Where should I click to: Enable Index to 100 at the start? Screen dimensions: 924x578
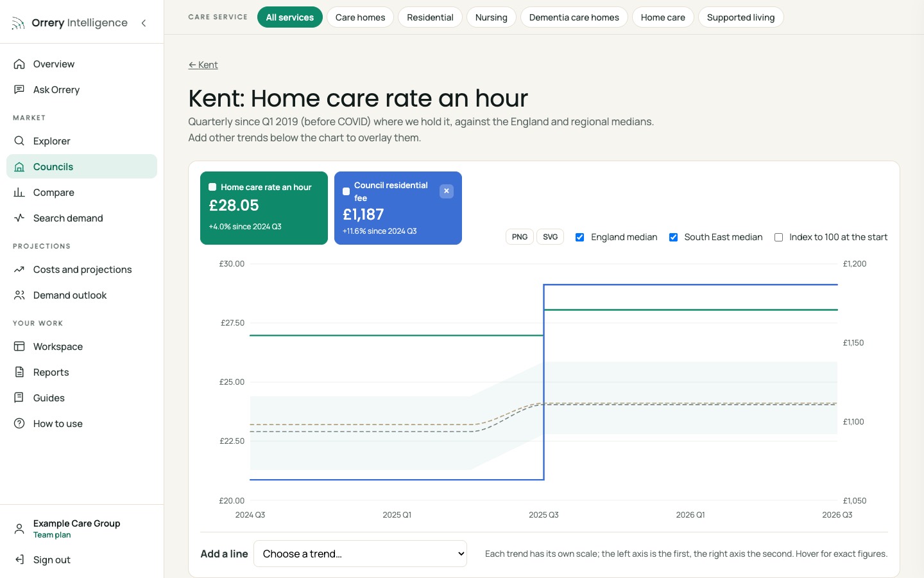(x=779, y=238)
